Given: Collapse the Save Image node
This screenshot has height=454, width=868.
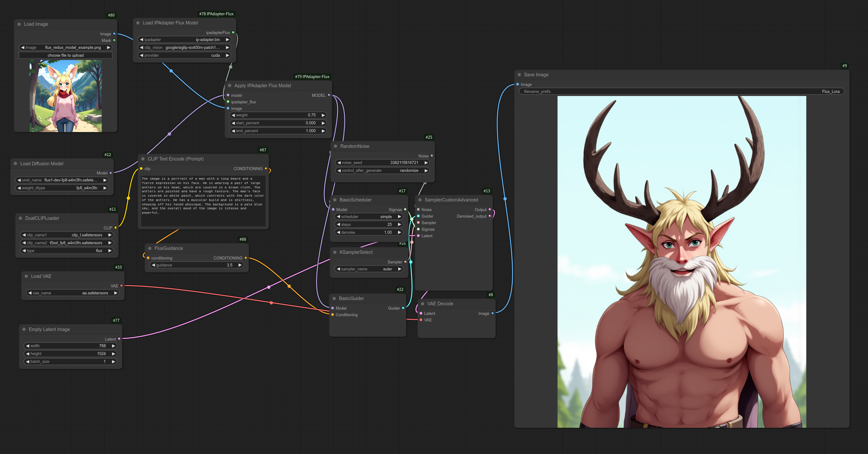Looking at the screenshot, I should tap(519, 75).
